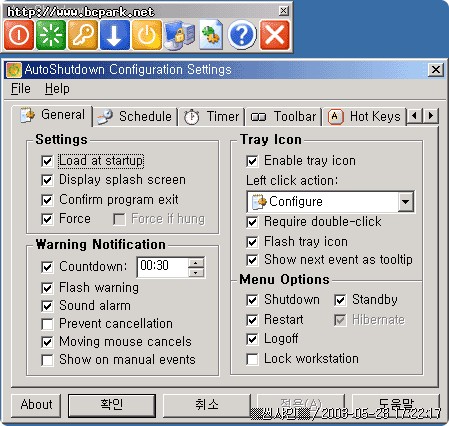
Task: Switch to the Toolbar tab
Action: coord(284,117)
